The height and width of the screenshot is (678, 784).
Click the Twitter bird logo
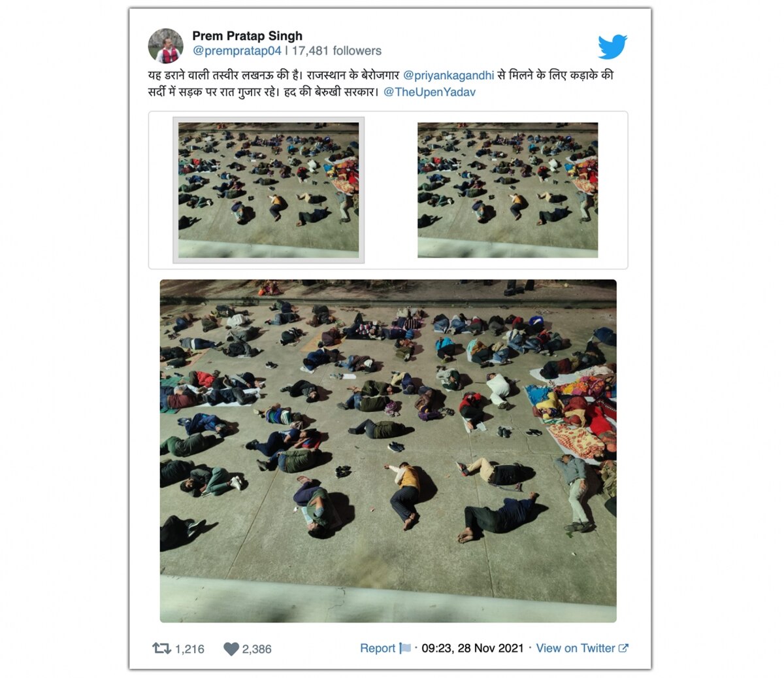[x=612, y=47]
